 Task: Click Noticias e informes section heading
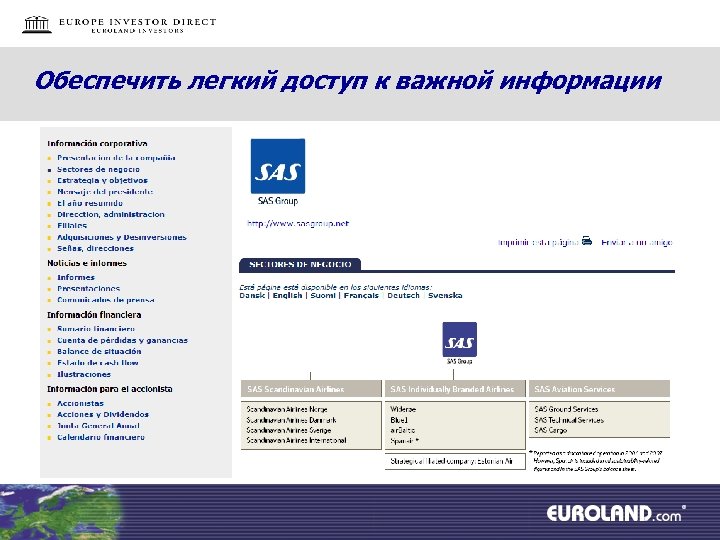pyautogui.click(x=87, y=263)
